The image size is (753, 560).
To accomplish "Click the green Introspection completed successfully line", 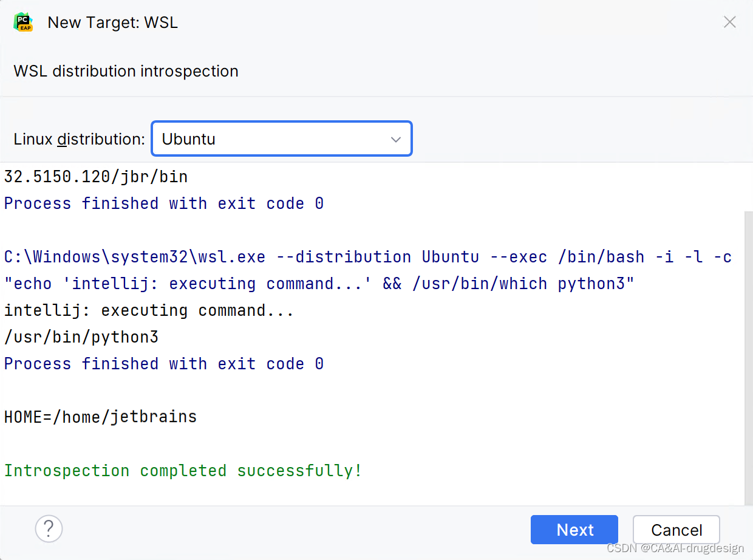I will tap(183, 471).
